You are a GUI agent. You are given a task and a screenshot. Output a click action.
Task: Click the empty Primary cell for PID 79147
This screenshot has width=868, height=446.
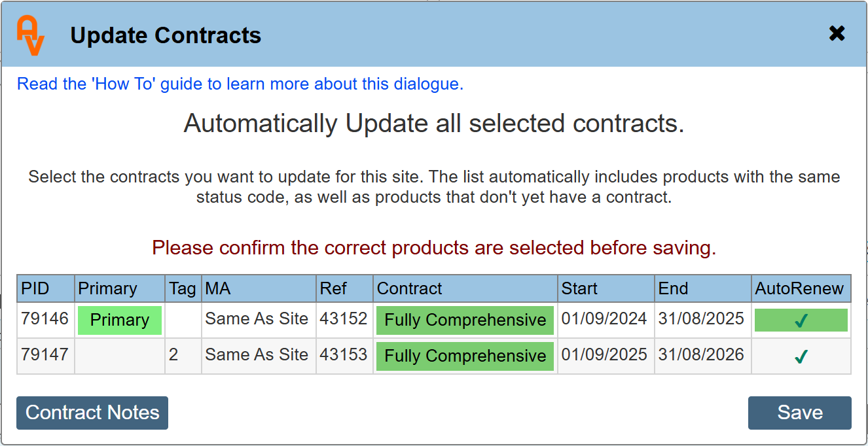click(119, 356)
